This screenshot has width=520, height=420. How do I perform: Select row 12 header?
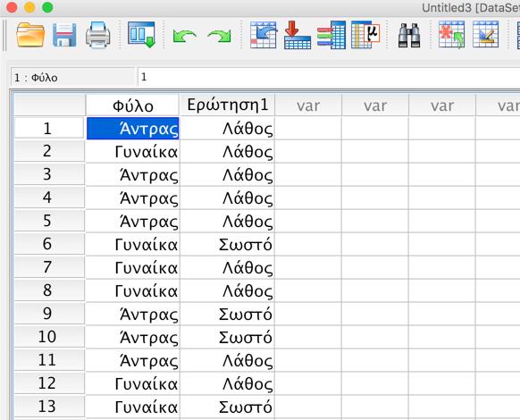[x=49, y=383]
